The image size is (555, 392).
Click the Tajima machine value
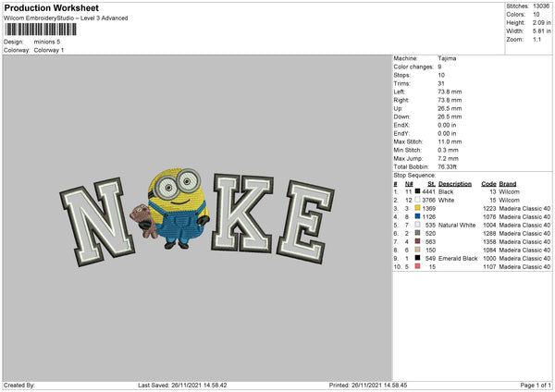coord(447,58)
